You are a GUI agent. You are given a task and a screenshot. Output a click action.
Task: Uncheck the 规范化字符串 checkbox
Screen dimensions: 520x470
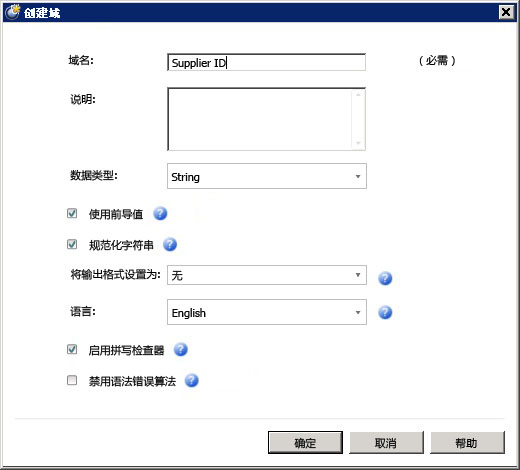[x=72, y=244]
